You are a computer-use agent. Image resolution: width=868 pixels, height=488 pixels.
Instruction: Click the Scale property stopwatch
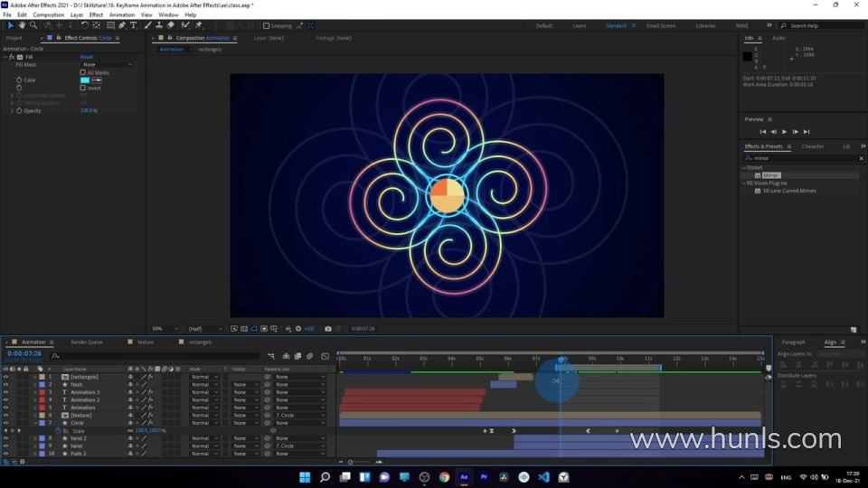coord(58,431)
